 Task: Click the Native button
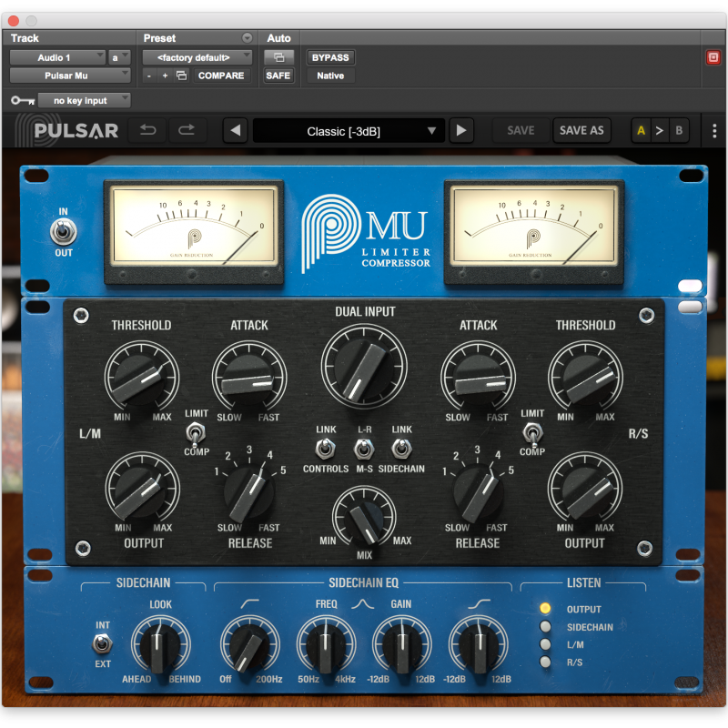pos(330,76)
